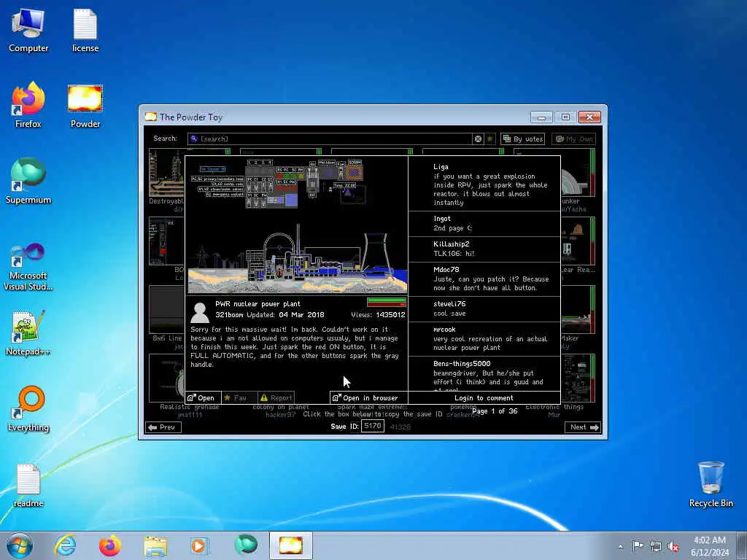Open File Explorer from the taskbar
747x560 pixels.
pos(155,545)
